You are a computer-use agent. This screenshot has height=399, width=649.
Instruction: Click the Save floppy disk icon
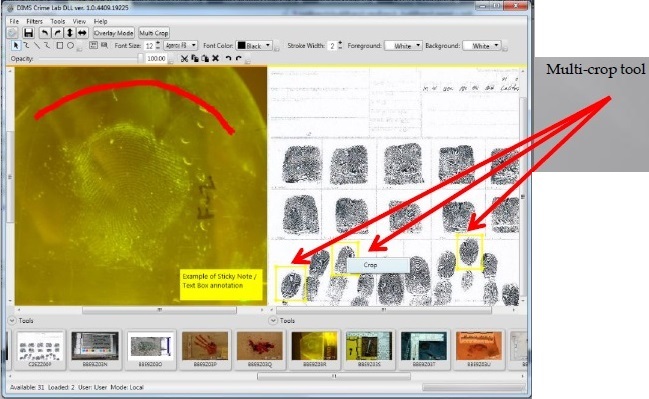28,33
